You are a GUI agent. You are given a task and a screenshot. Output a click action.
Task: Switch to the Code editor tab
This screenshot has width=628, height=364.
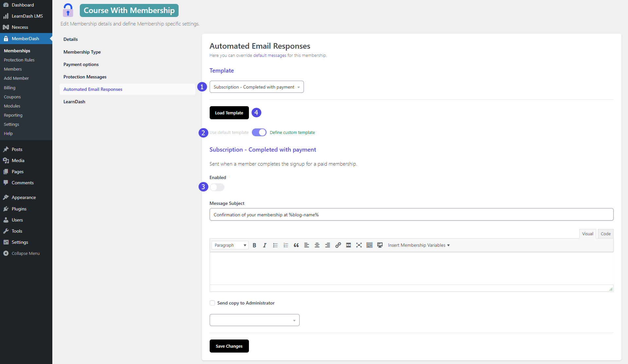click(605, 234)
